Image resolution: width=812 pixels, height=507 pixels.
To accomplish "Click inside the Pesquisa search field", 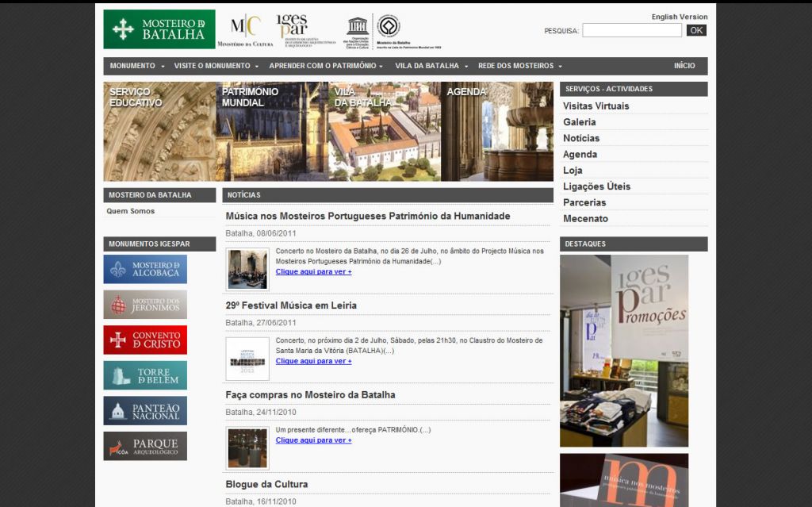I will [631, 31].
